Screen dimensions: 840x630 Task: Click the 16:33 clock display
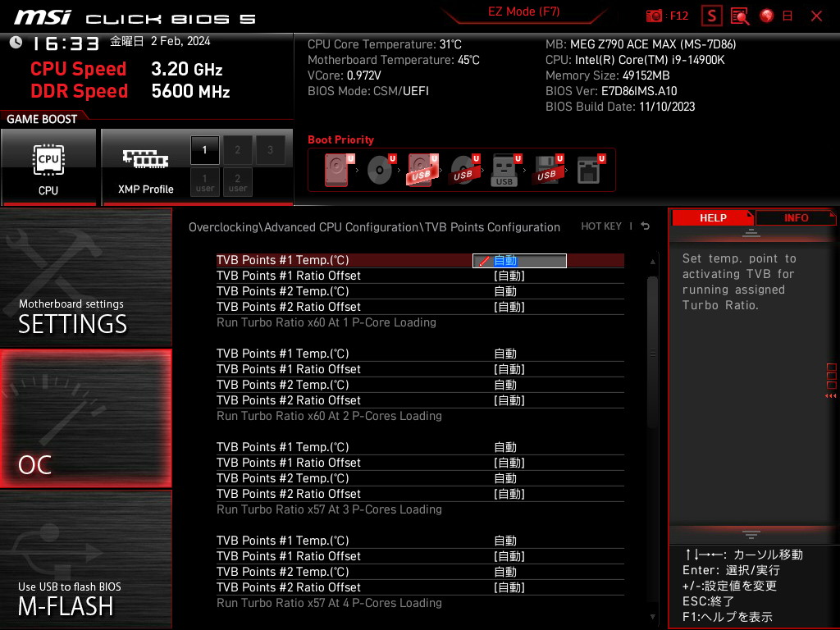[66, 43]
